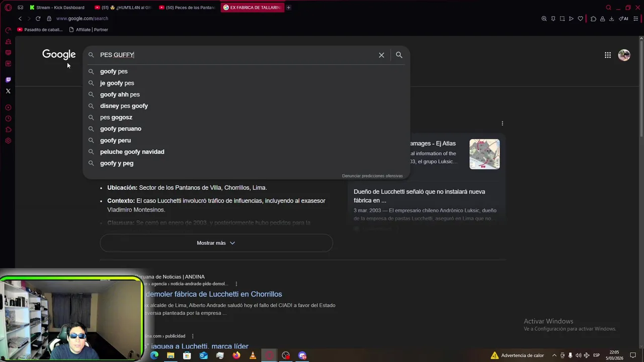Image resolution: width=644 pixels, height=362 pixels.
Task: Open the extensions cube icon
Action: tap(593, 19)
